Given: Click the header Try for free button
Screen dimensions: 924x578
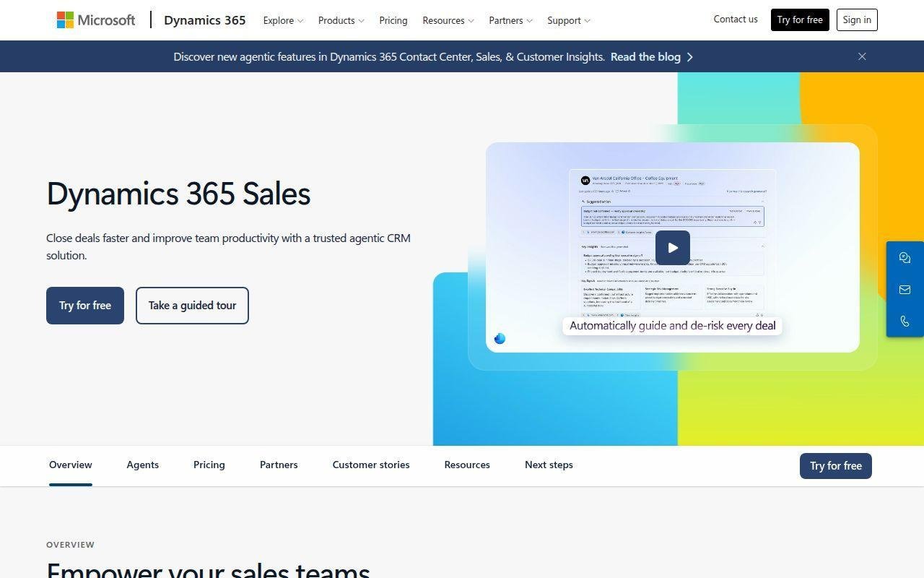Looking at the screenshot, I should pos(800,20).
